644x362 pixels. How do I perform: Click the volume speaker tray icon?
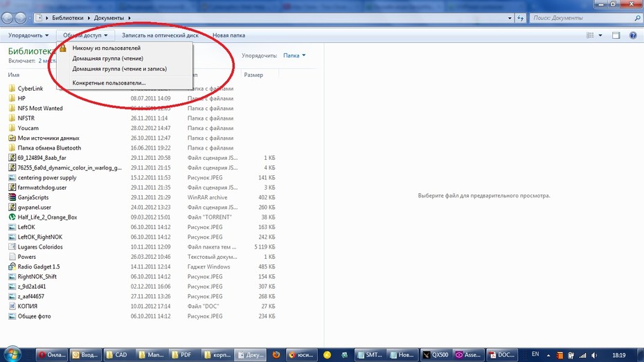pos(594,355)
